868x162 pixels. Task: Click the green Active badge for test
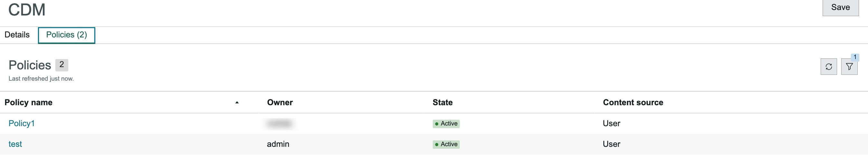pyautogui.click(x=446, y=144)
